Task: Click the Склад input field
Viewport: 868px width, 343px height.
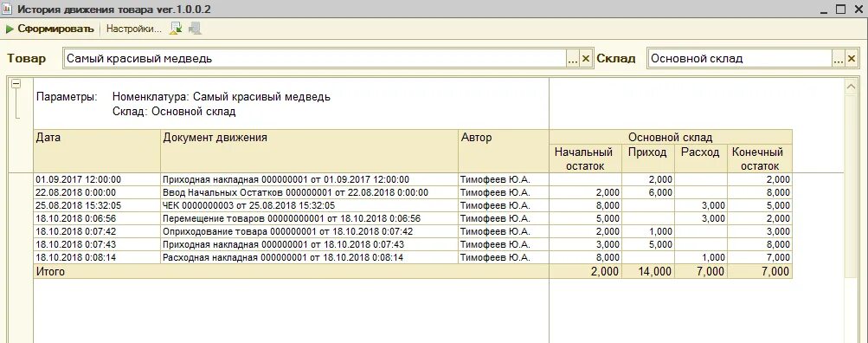Action: click(x=740, y=59)
